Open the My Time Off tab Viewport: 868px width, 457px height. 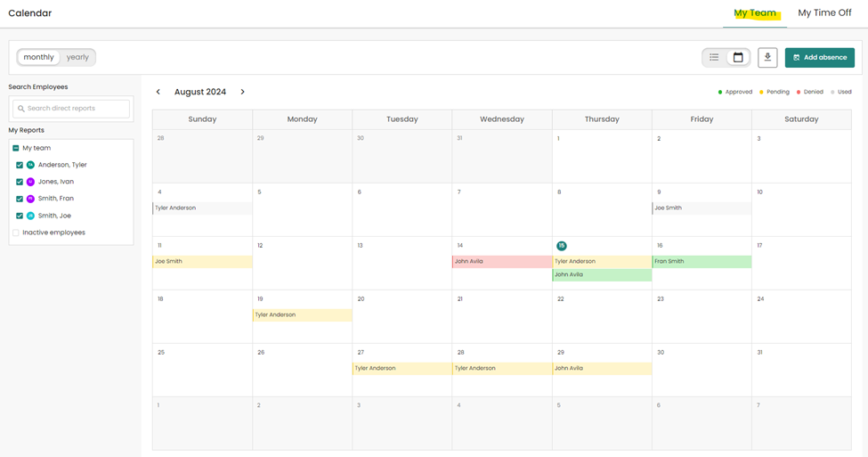pos(824,13)
